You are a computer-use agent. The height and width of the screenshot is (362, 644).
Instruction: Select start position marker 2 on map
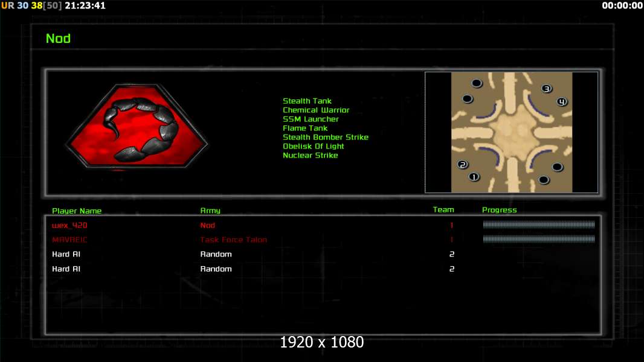point(463,164)
